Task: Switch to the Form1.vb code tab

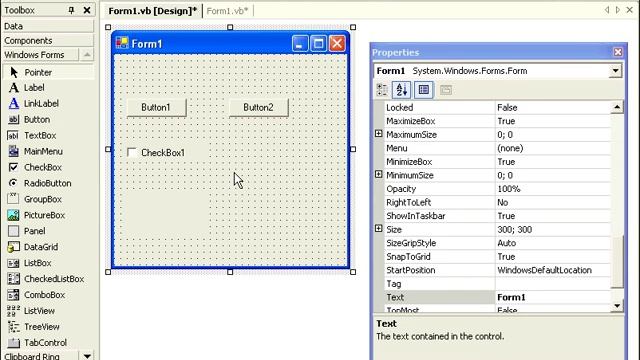Action: pyautogui.click(x=227, y=11)
